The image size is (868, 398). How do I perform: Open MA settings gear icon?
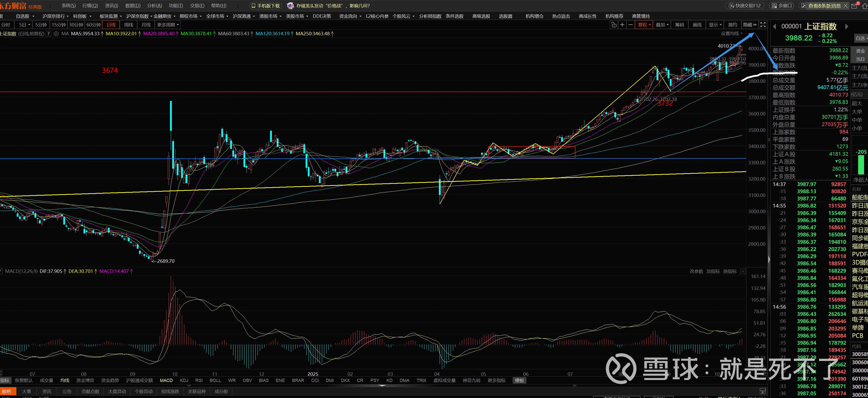tap(56, 34)
